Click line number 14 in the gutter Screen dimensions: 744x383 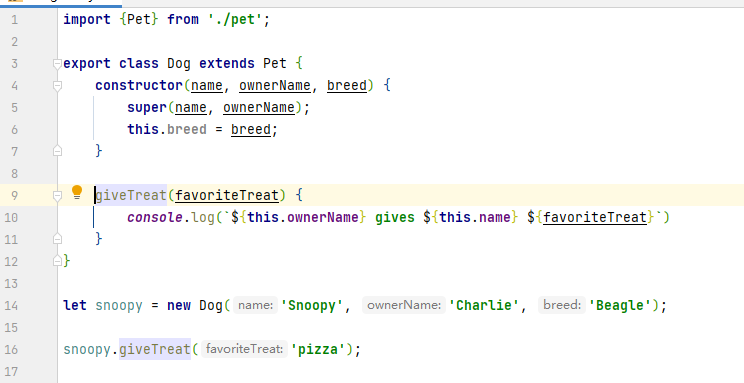click(x=11, y=305)
